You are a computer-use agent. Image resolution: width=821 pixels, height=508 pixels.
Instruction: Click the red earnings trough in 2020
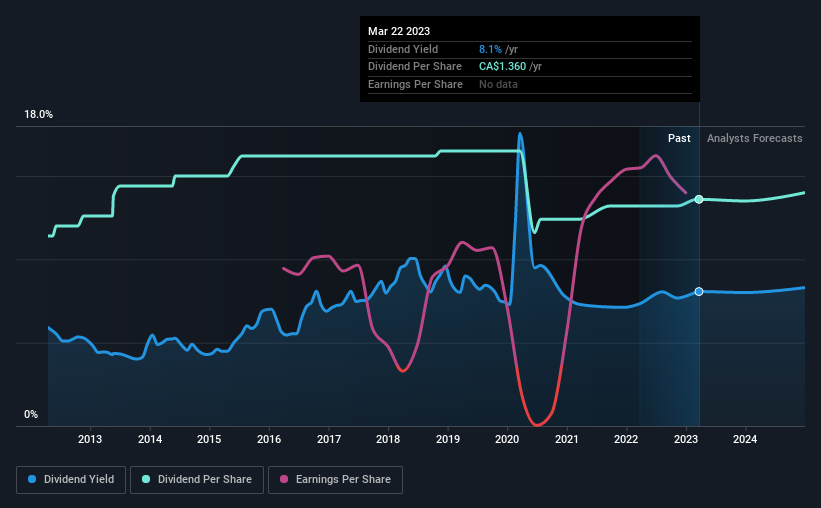537,422
